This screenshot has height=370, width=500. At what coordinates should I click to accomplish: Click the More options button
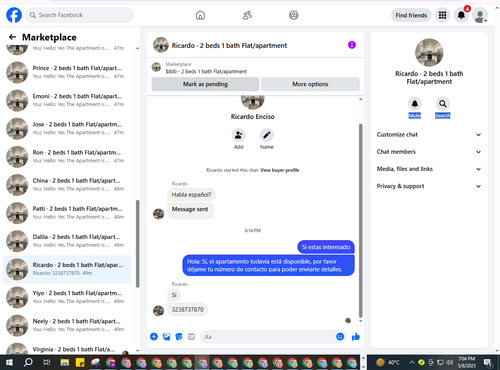[x=310, y=84]
